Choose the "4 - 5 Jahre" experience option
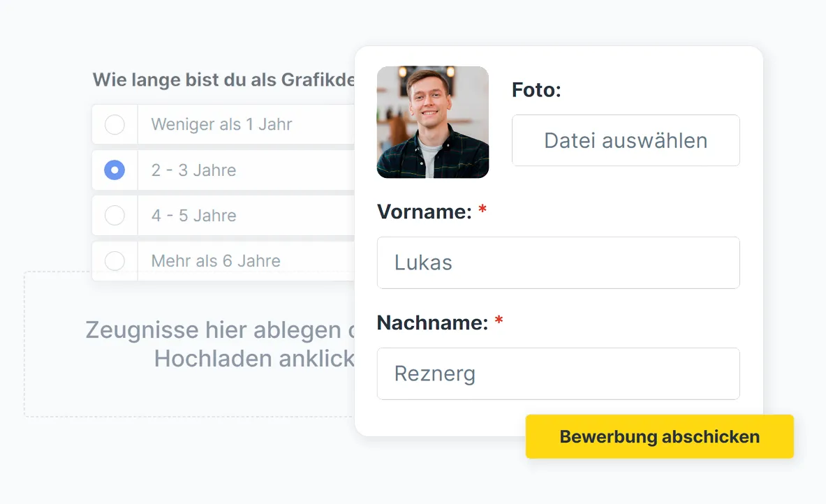 click(x=115, y=215)
